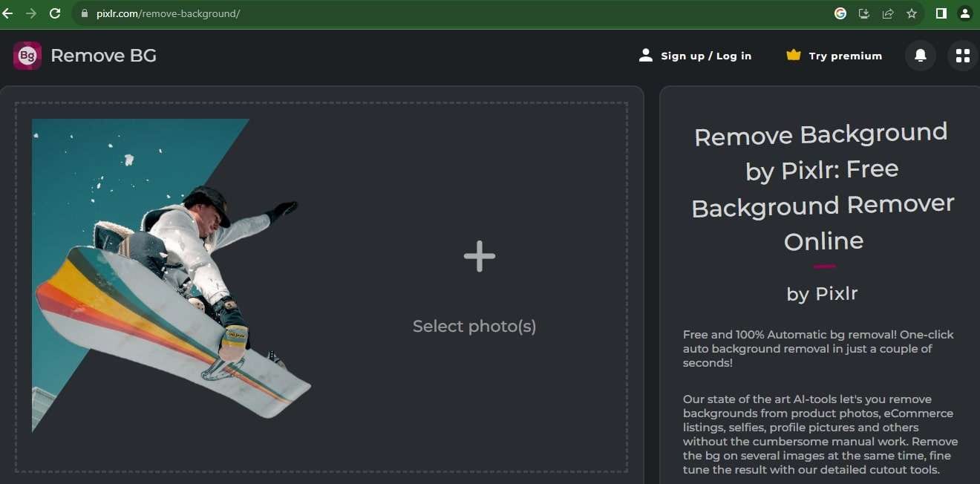The image size is (980, 484).
Task: Open the apps grid menu
Action: click(963, 56)
